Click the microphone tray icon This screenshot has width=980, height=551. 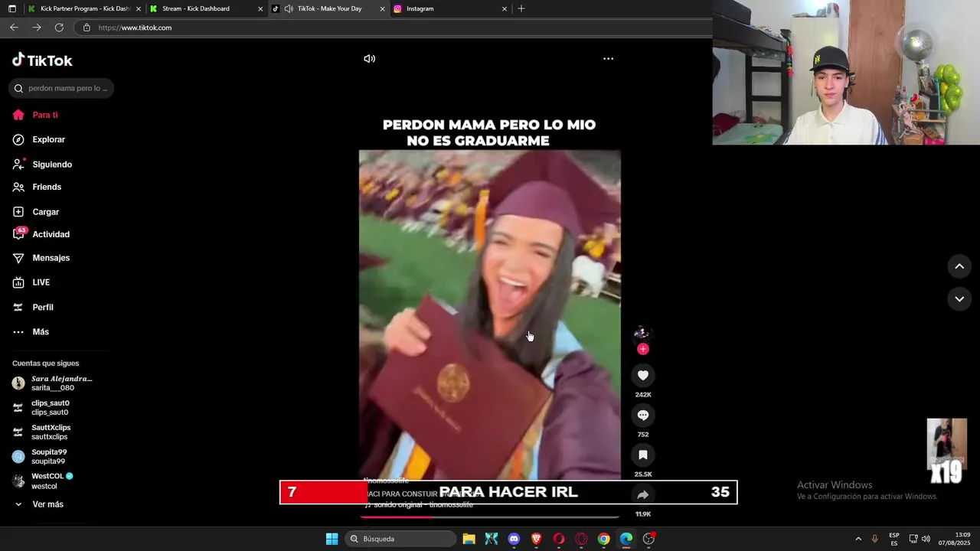875,539
